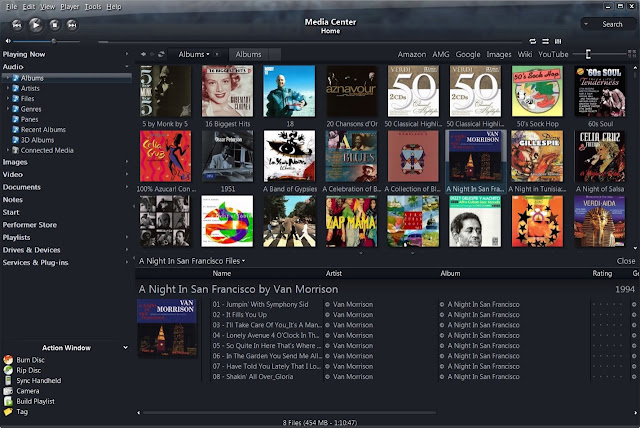The height and width of the screenshot is (428, 640).
Task: Open the search options dropdown arrow
Action: [x=586, y=24]
